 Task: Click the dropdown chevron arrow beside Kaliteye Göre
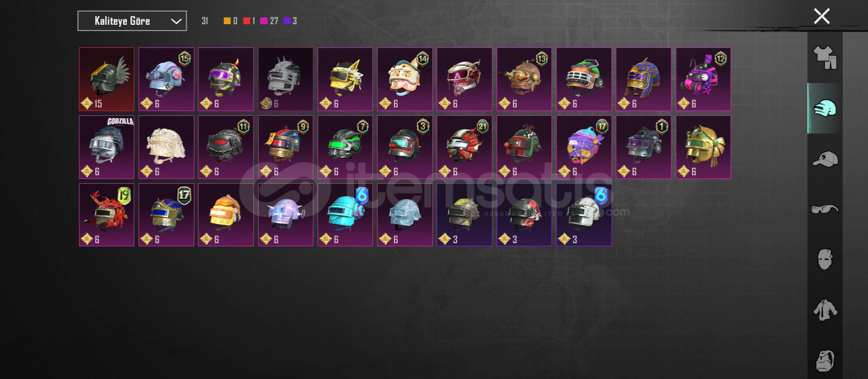(176, 21)
